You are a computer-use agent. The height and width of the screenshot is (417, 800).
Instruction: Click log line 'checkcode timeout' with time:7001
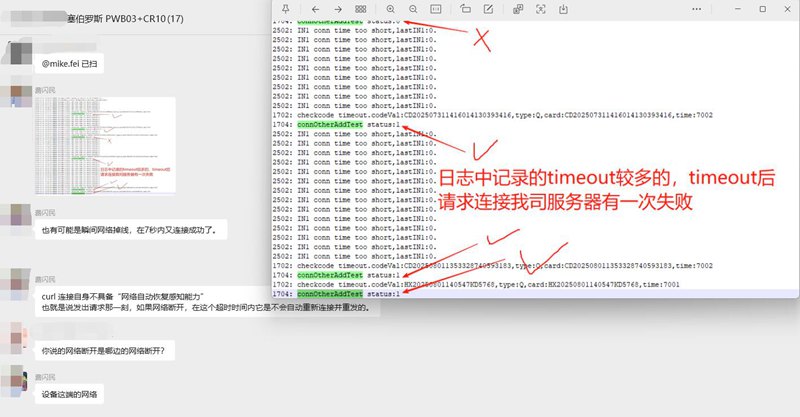(476, 284)
